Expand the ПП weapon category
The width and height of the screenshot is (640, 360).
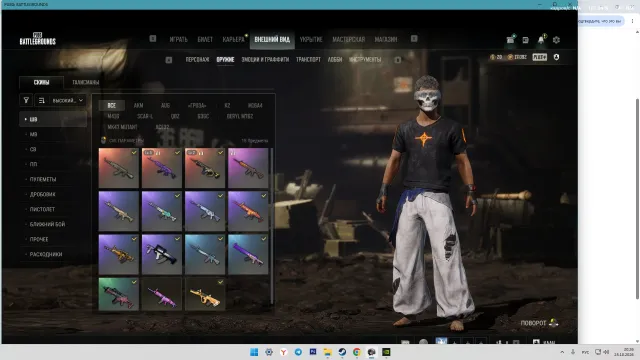(x=53, y=164)
